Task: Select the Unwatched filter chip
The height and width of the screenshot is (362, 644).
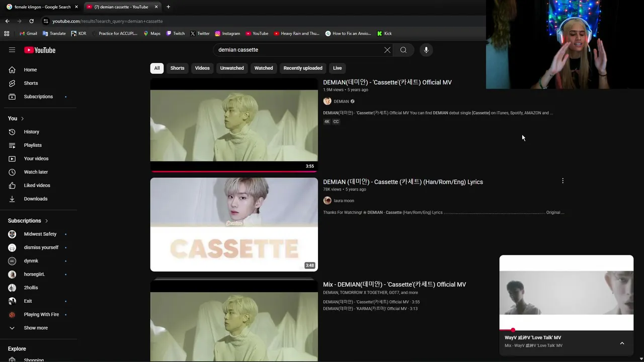Action: point(232,68)
